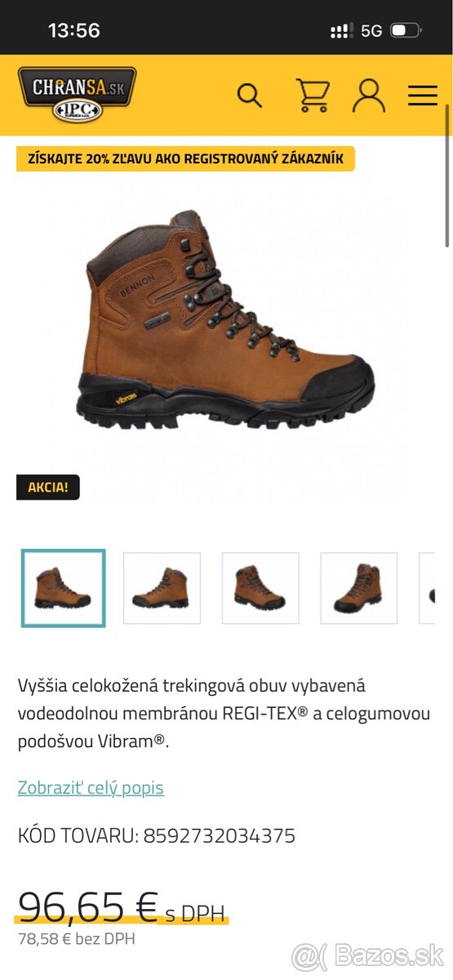Tap the 5G signal status indicator

371,31
